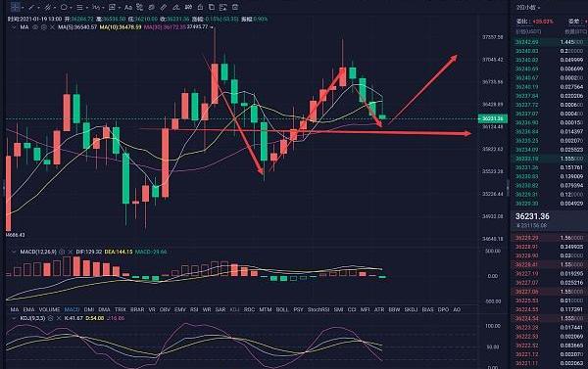Open the KDJ indicator settings gear
588x369 pixels.
click(x=51, y=318)
